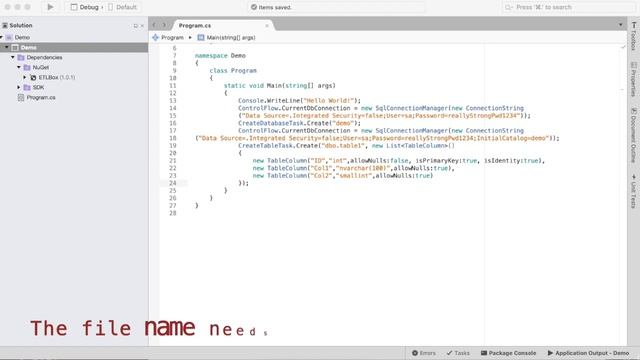Expand the ETLBox package node
The width and height of the screenshot is (640, 360).
25,77
